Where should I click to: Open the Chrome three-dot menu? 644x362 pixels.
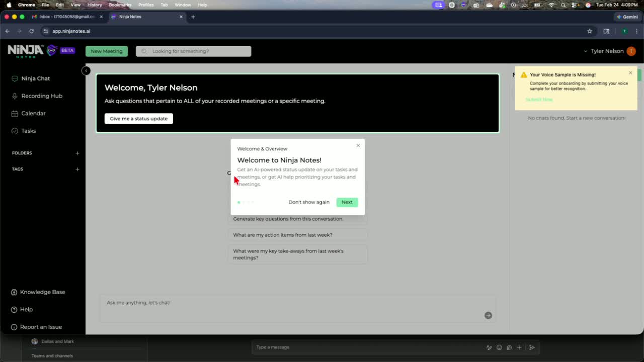click(636, 31)
